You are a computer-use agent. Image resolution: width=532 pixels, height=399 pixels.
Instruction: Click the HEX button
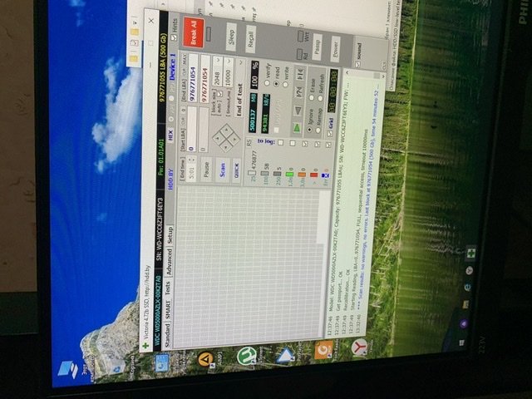(x=170, y=135)
